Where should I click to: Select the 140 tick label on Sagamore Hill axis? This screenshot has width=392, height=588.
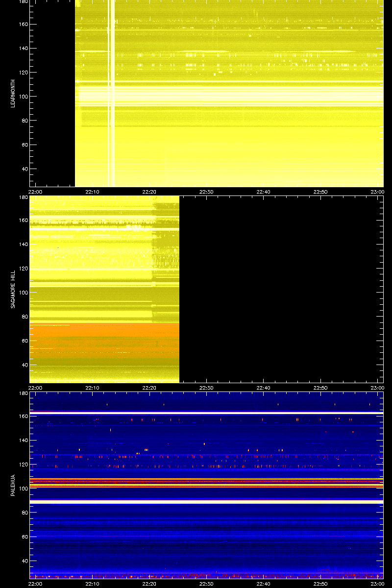[x=23, y=245]
